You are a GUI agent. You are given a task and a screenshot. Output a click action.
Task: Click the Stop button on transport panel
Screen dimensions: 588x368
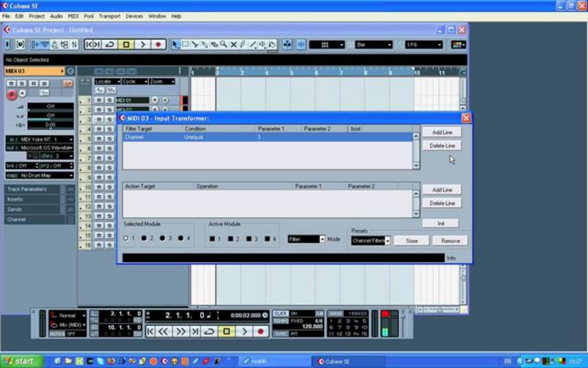pyautogui.click(x=226, y=331)
